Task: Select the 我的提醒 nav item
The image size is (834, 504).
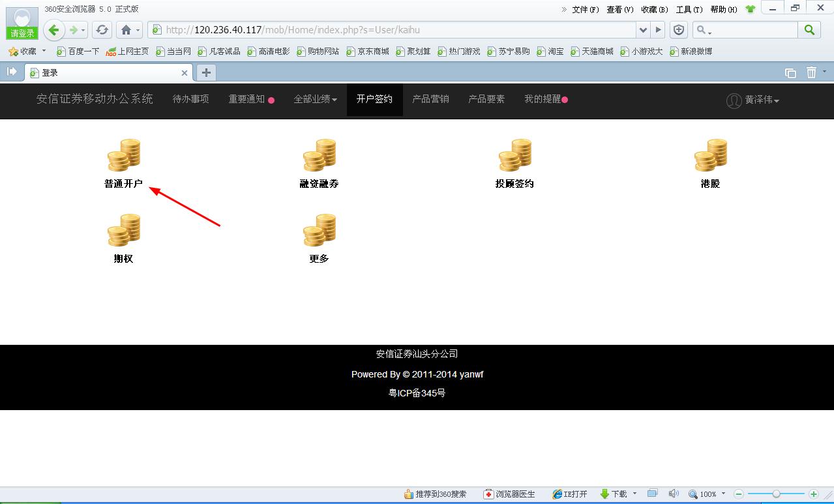Action: pyautogui.click(x=546, y=99)
